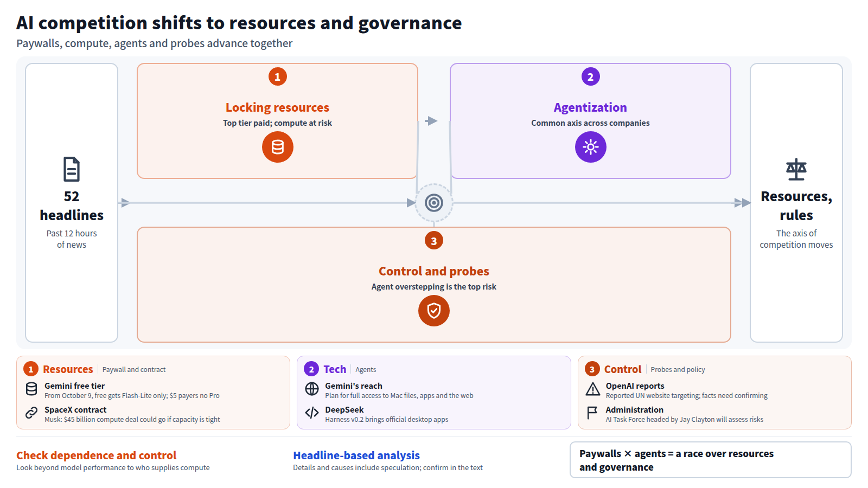The image size is (868, 488).
Task: Click the Resources card title in bottom row
Action: 68,369
